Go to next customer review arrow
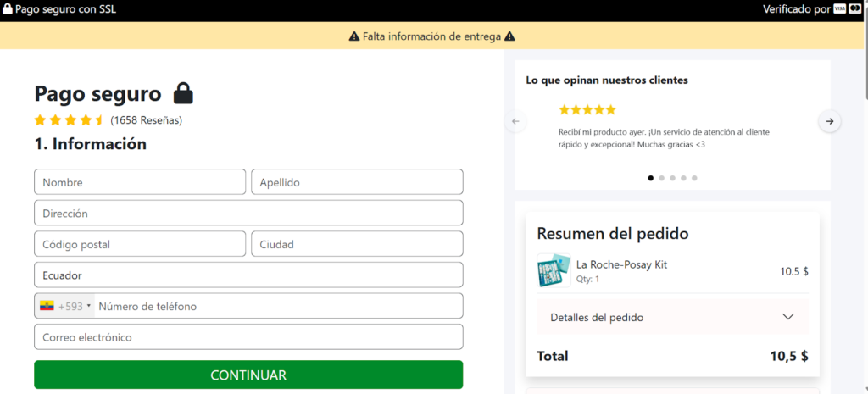 coord(830,121)
